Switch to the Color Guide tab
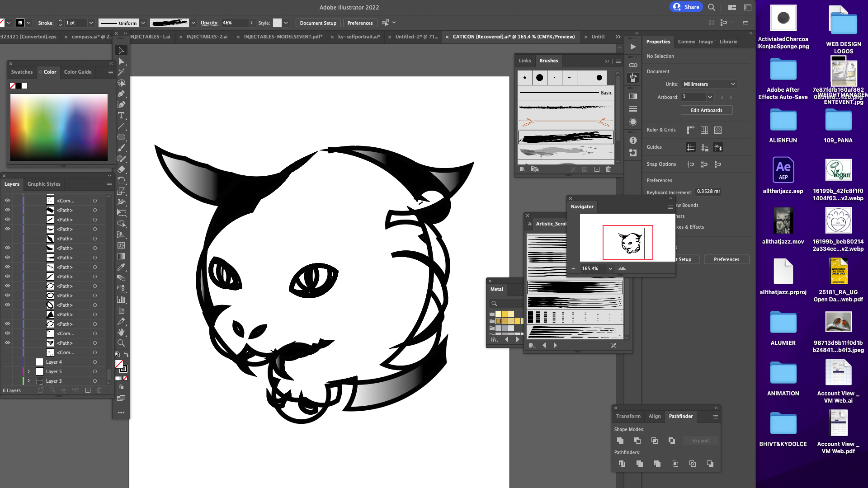 (78, 72)
